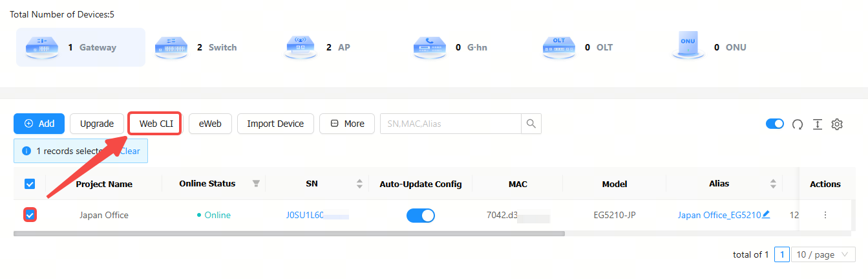
Task: Uncheck the Japan Office row checkbox
Action: pos(30,215)
